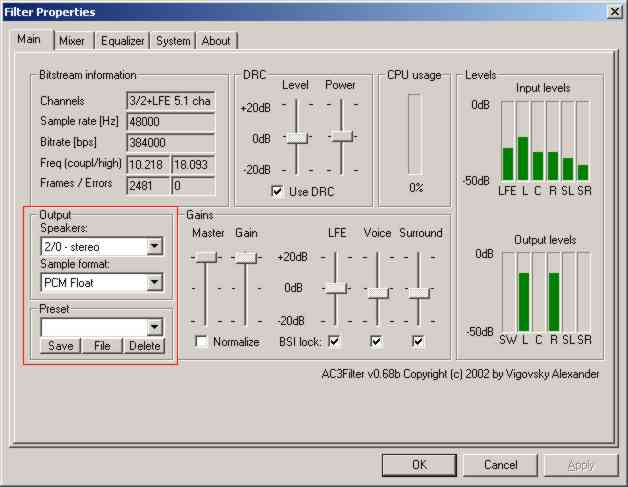Click the DRC Power slider handle
The image size is (628, 487).
(x=341, y=135)
